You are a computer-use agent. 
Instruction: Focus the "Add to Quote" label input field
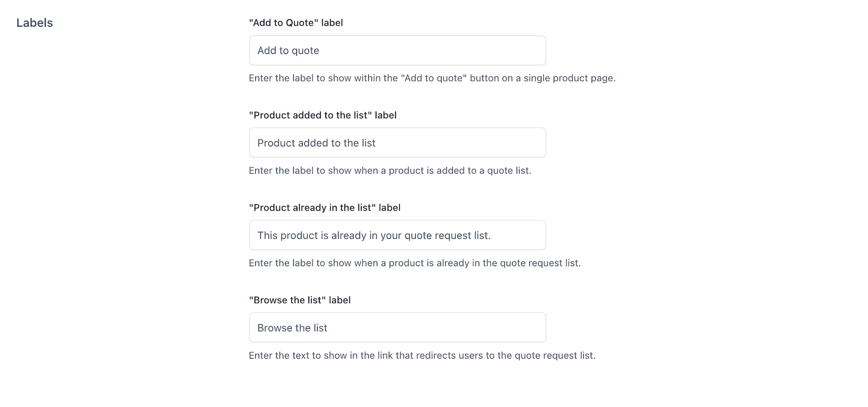[x=397, y=50]
